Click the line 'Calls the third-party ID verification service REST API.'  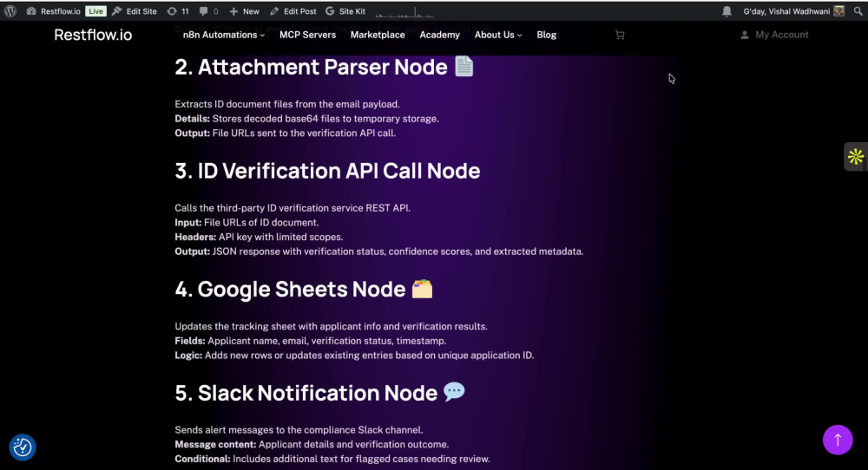pos(293,208)
